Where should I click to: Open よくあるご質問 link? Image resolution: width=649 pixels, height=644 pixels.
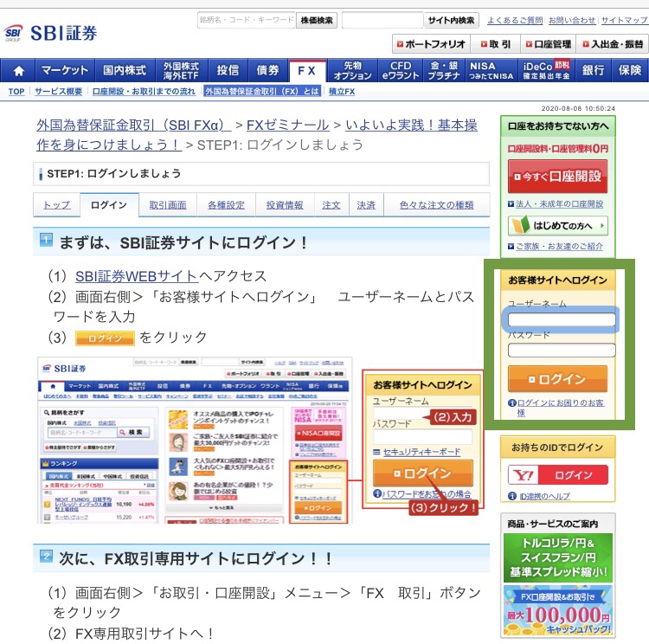coord(515,20)
